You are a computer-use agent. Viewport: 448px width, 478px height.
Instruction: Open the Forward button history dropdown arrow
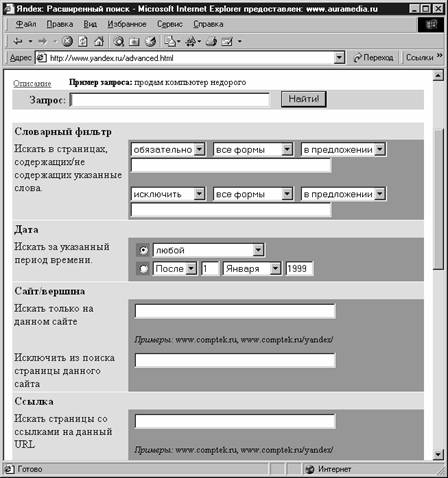coord(55,42)
